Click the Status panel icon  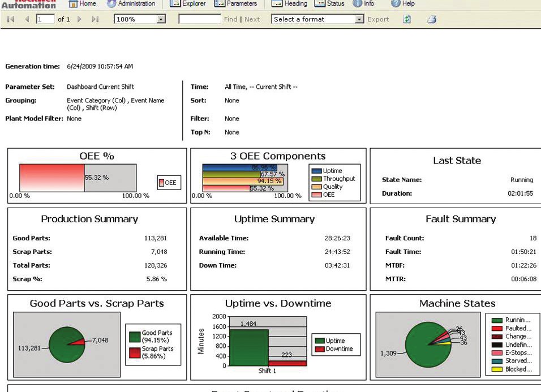point(320,4)
